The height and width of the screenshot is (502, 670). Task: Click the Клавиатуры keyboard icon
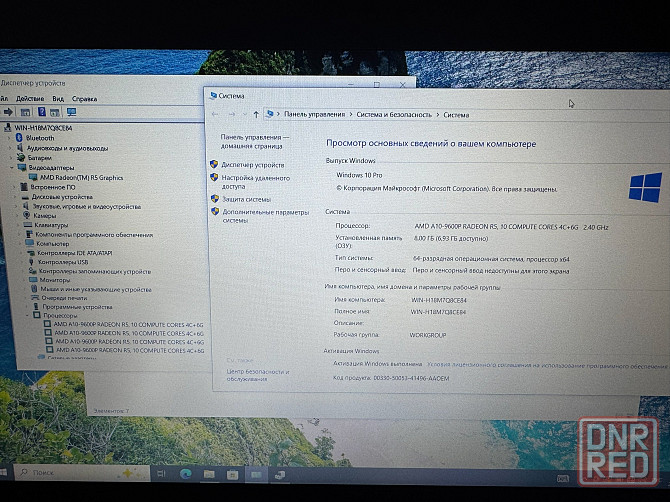click(x=28, y=225)
